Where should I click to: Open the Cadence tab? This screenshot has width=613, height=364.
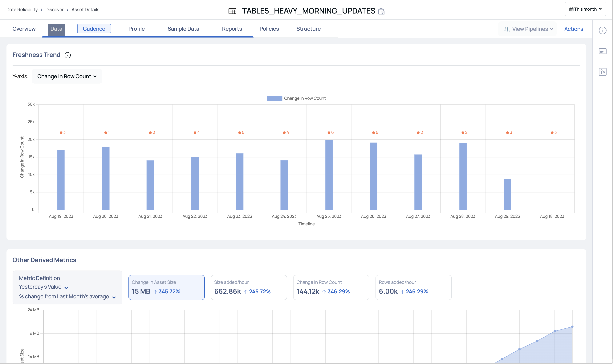click(x=94, y=29)
